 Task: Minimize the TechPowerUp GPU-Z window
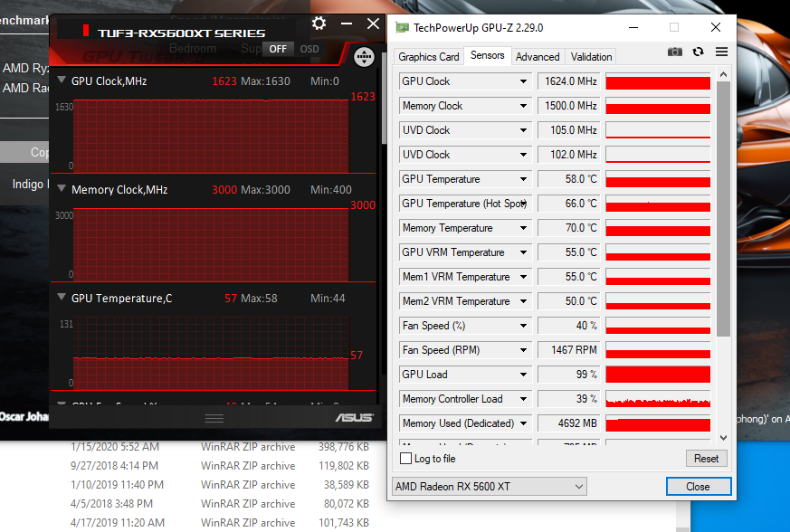pyautogui.click(x=633, y=27)
